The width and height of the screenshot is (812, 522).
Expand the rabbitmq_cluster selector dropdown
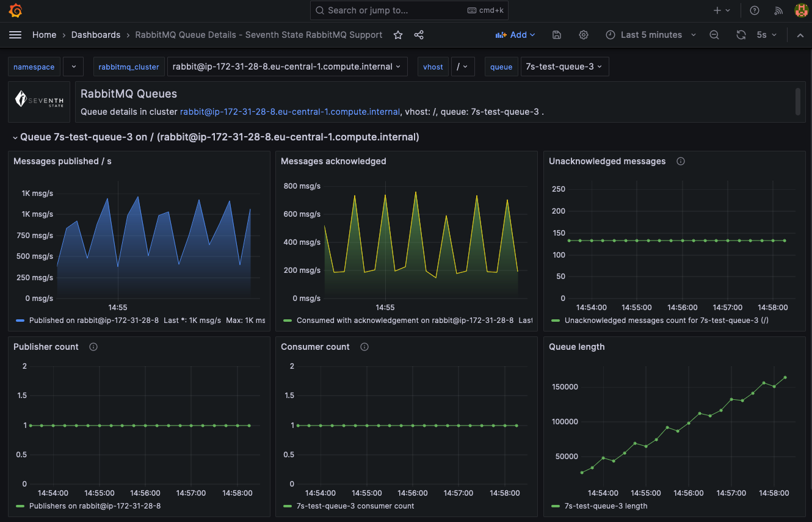pos(287,67)
